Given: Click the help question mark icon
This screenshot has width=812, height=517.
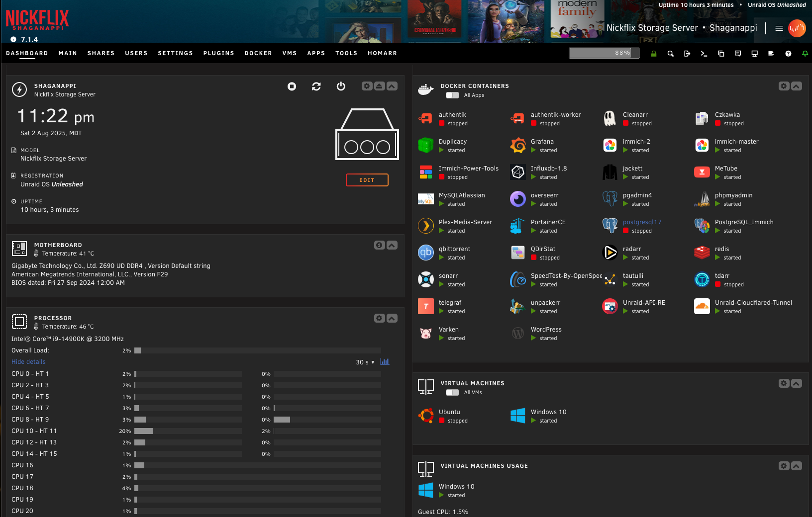Looking at the screenshot, I should 788,54.
